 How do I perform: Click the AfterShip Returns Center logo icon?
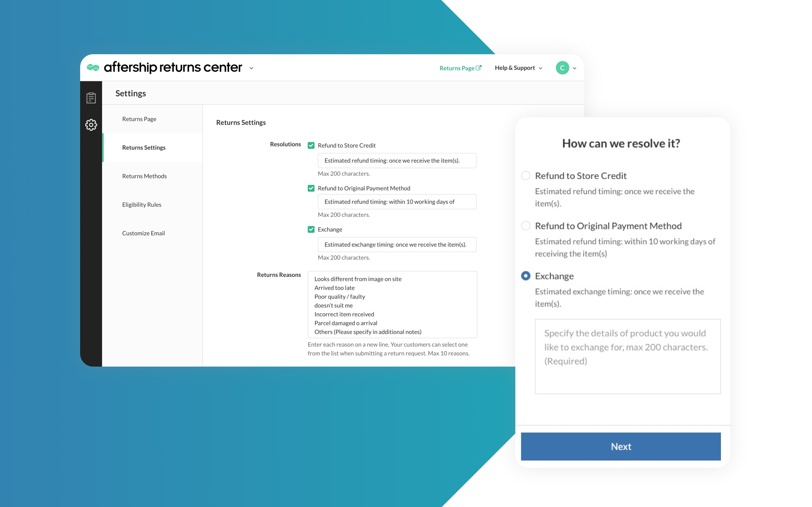(x=94, y=67)
